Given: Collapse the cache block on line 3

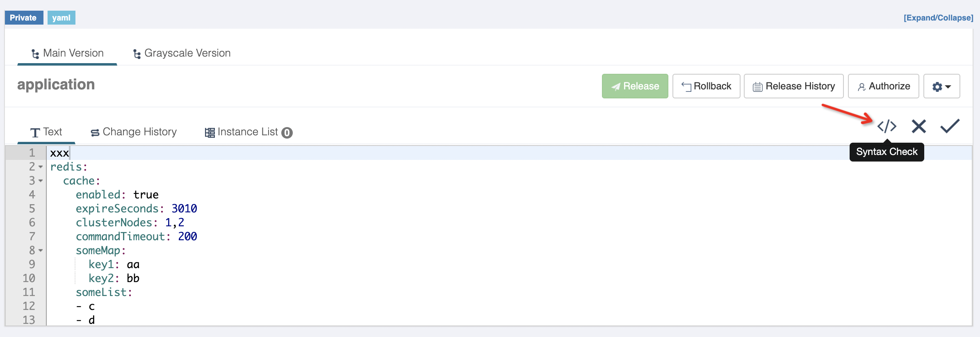Looking at the screenshot, I should 40,181.
